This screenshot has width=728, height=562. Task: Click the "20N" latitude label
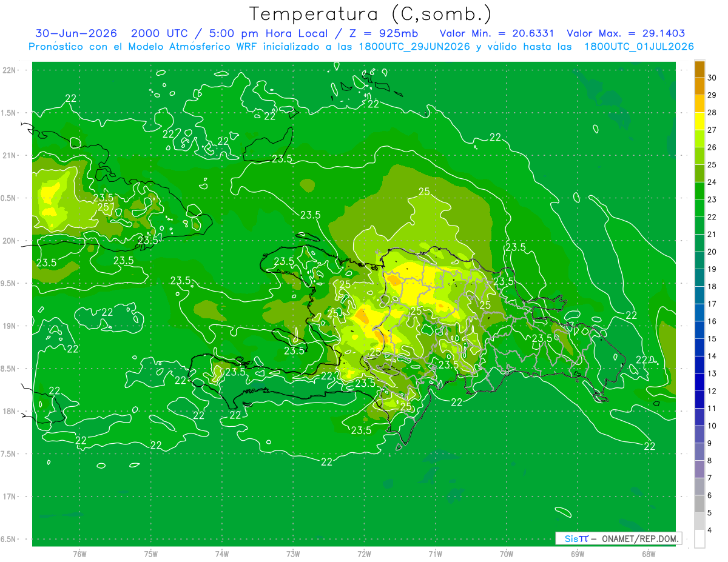10,241
